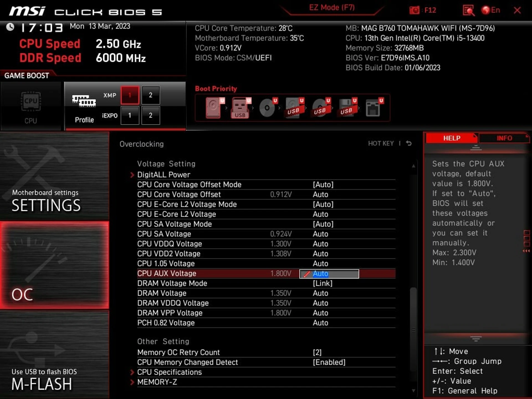The image size is (532, 399).
Task: Select the CPU VDD2 Voltage row
Action: [266, 254]
